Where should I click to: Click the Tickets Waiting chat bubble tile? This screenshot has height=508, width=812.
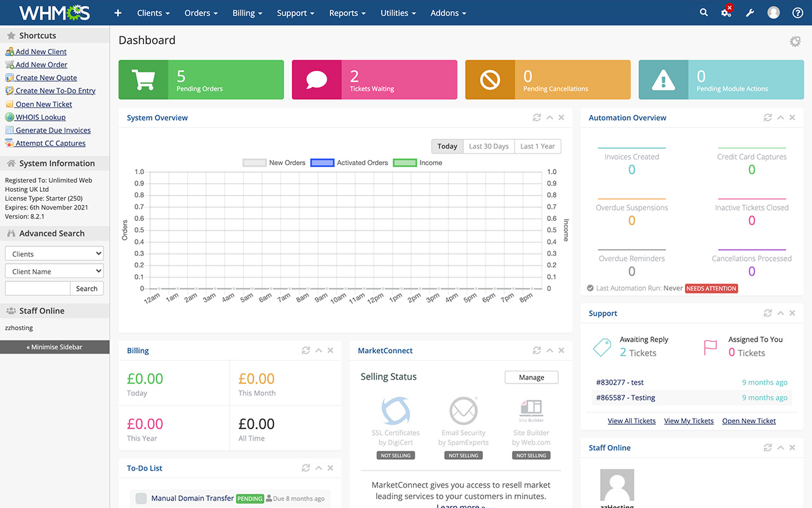tap(374, 80)
